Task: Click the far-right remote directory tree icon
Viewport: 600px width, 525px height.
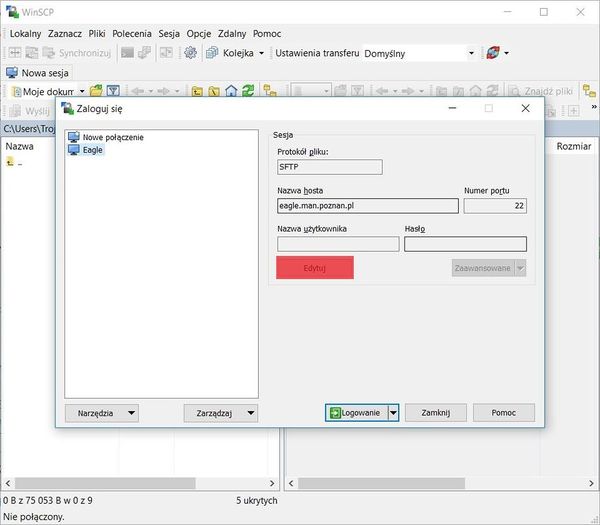Action: pyautogui.click(x=589, y=91)
